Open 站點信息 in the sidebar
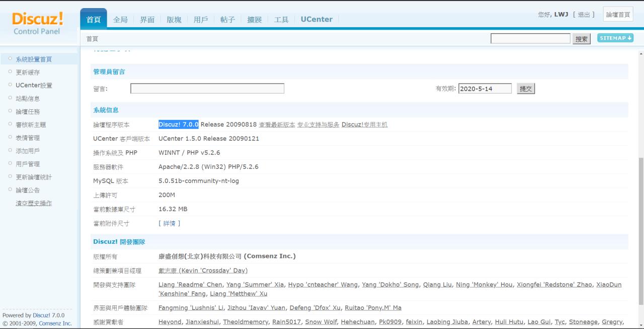644x329 pixels. click(x=28, y=99)
